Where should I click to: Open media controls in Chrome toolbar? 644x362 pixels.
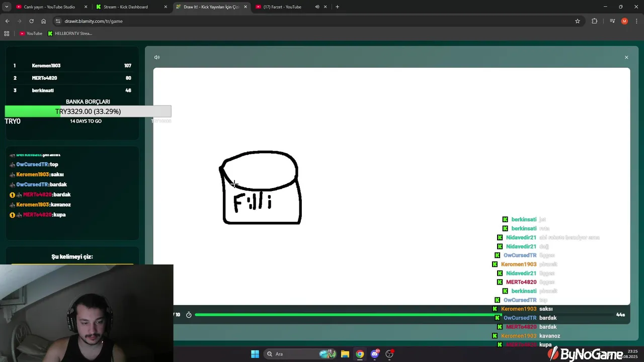coord(612,21)
